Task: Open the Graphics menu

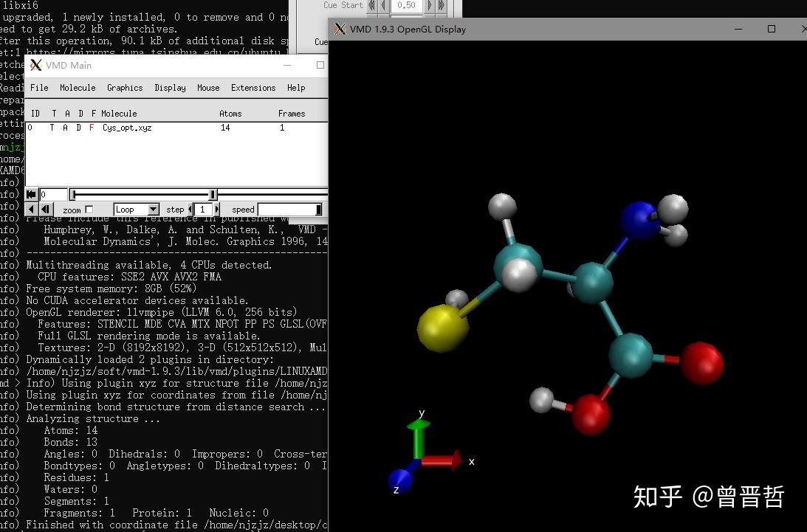Action: 124,88
